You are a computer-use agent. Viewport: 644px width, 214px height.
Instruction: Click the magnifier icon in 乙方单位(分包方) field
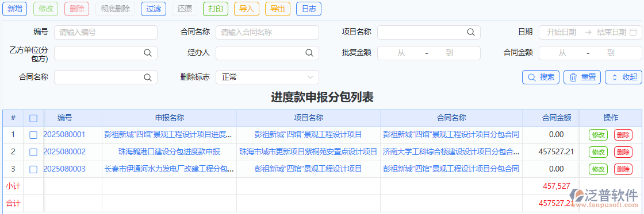coord(147,53)
